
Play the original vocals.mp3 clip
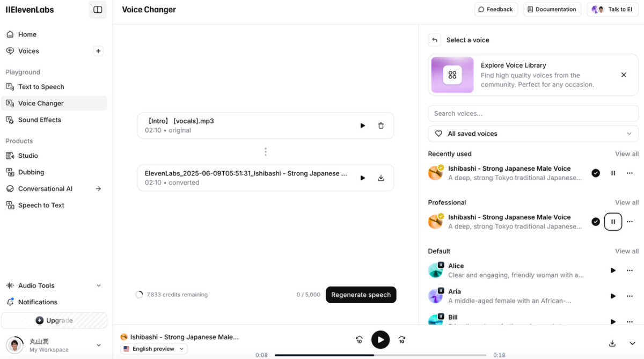(x=363, y=126)
